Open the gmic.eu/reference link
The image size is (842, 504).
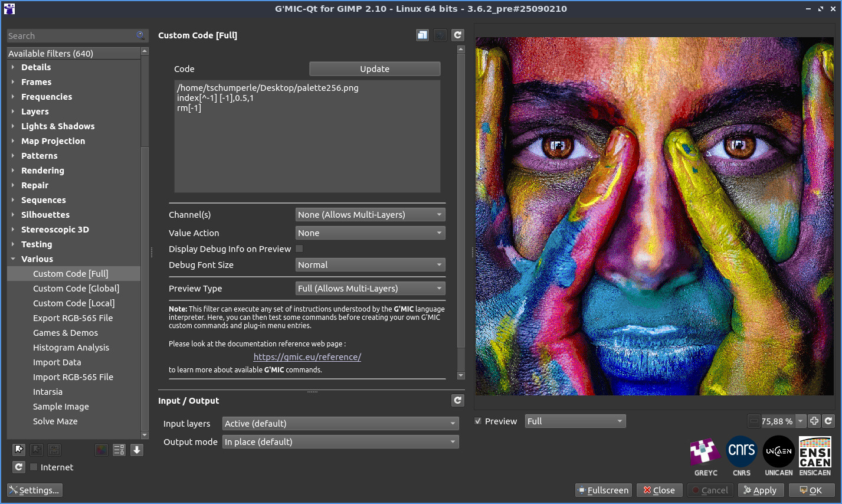tap(307, 357)
